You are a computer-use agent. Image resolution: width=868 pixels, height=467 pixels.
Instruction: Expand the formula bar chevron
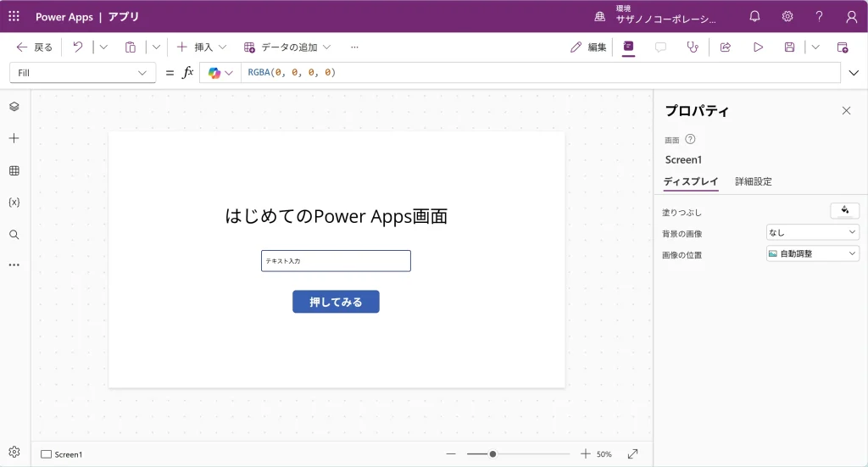click(854, 73)
